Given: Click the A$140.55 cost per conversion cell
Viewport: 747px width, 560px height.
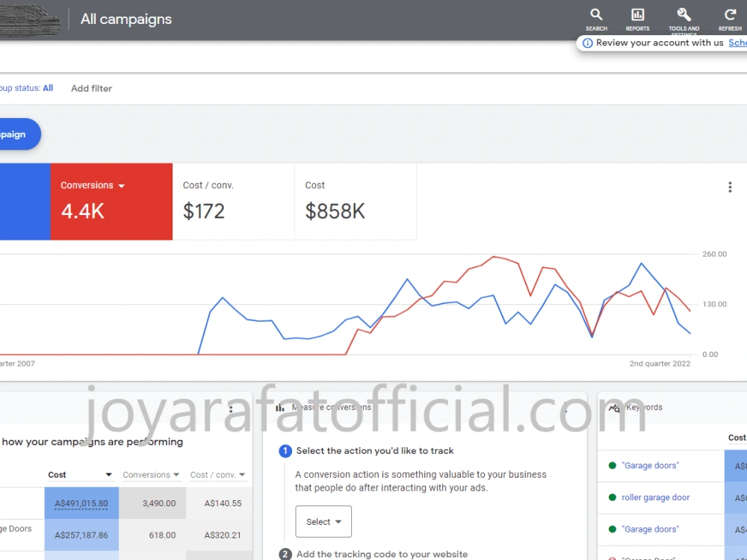Looking at the screenshot, I should click(x=219, y=503).
